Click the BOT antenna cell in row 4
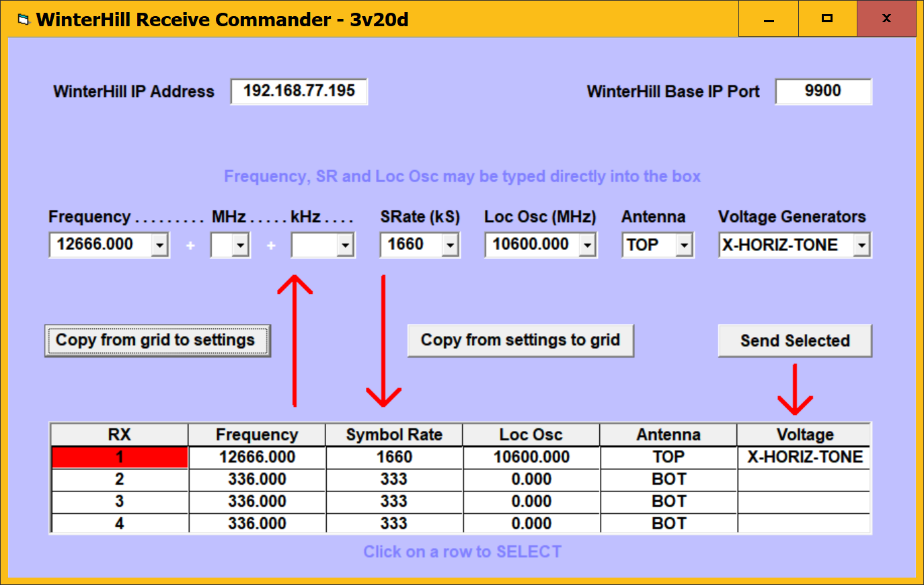This screenshot has width=924, height=585. coord(668,523)
